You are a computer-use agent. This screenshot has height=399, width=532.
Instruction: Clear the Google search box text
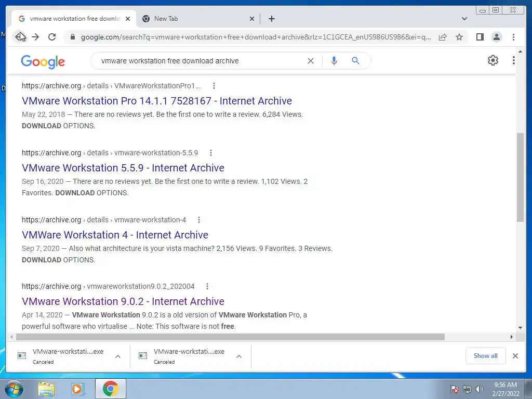coord(311,61)
